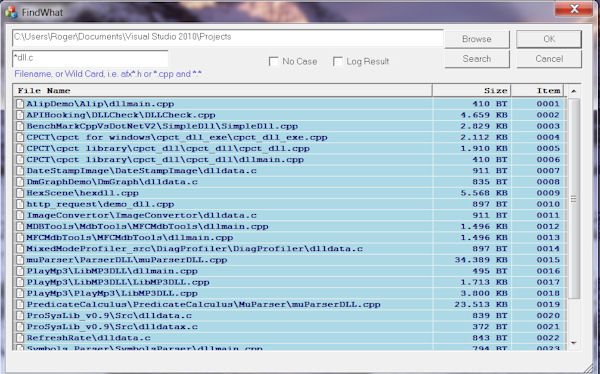This screenshot has height=374, width=600.
Task: Click vertical scrollbar thumb in results list
Action: click(x=574, y=199)
